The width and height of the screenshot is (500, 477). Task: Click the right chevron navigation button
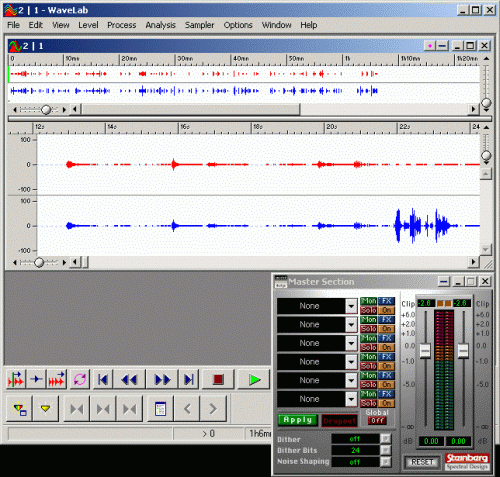tap(213, 409)
